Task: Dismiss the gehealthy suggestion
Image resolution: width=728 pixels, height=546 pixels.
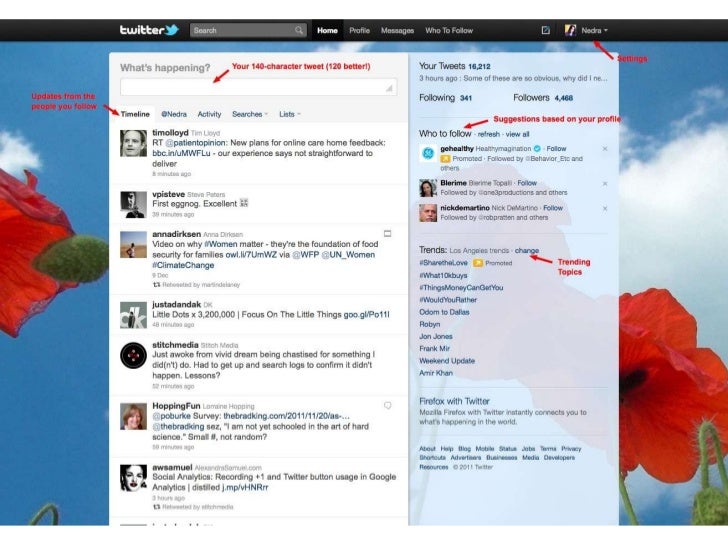Action: (604, 149)
